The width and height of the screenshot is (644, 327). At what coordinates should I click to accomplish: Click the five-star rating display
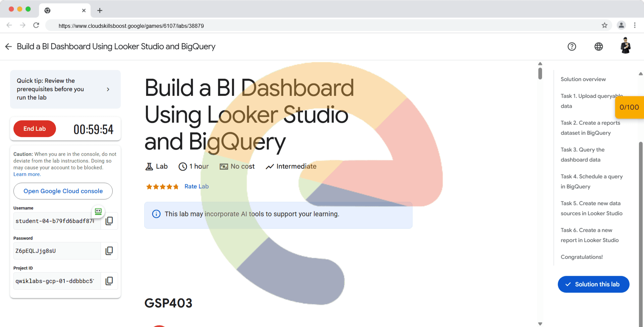click(162, 187)
